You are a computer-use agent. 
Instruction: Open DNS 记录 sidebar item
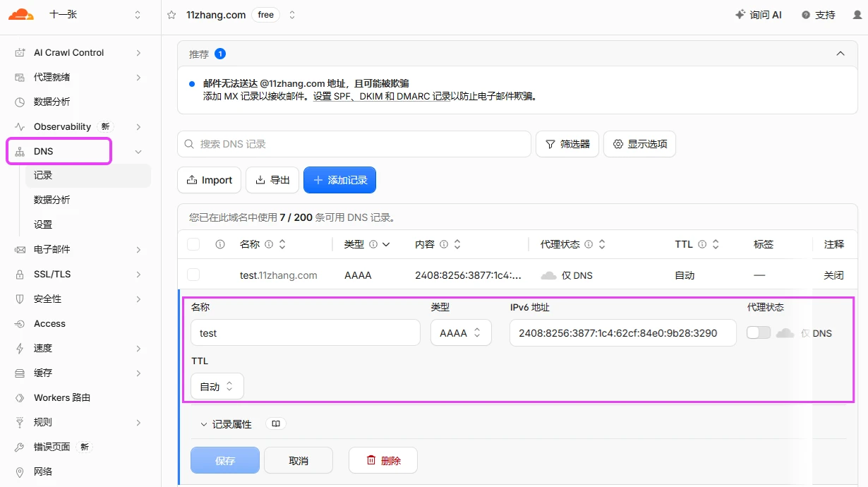click(x=88, y=176)
